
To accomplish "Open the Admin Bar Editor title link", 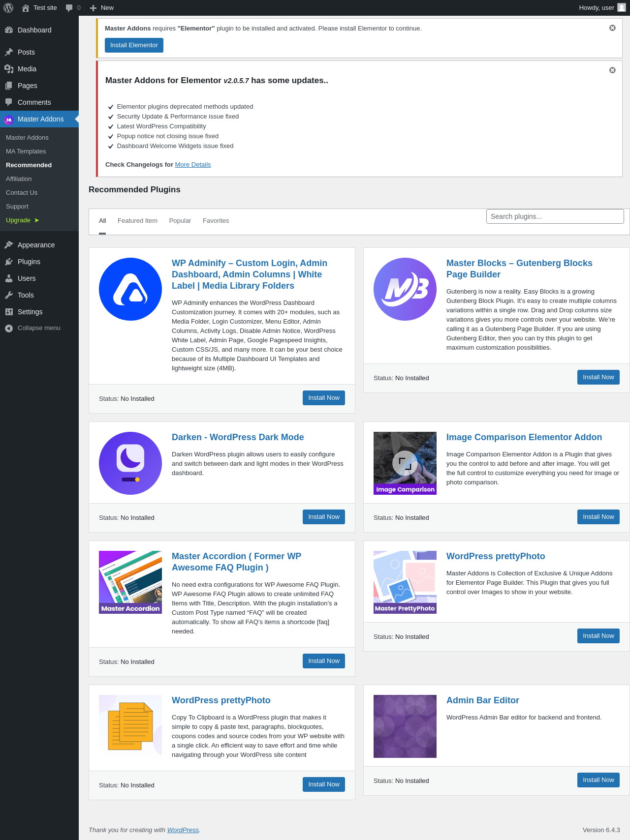I will click(x=483, y=700).
